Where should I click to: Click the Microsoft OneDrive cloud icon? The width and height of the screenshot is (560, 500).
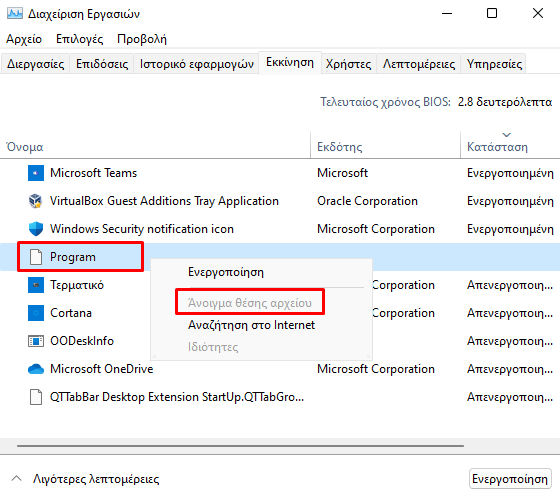click(36, 369)
